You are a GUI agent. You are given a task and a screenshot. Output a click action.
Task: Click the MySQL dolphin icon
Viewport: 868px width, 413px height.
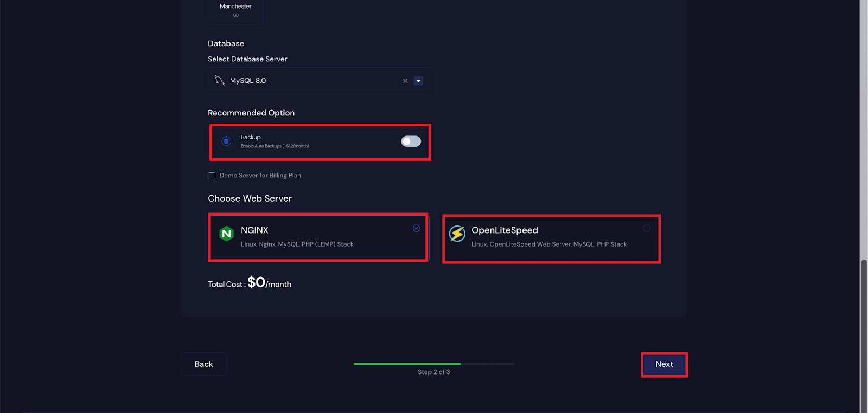pyautogui.click(x=219, y=80)
